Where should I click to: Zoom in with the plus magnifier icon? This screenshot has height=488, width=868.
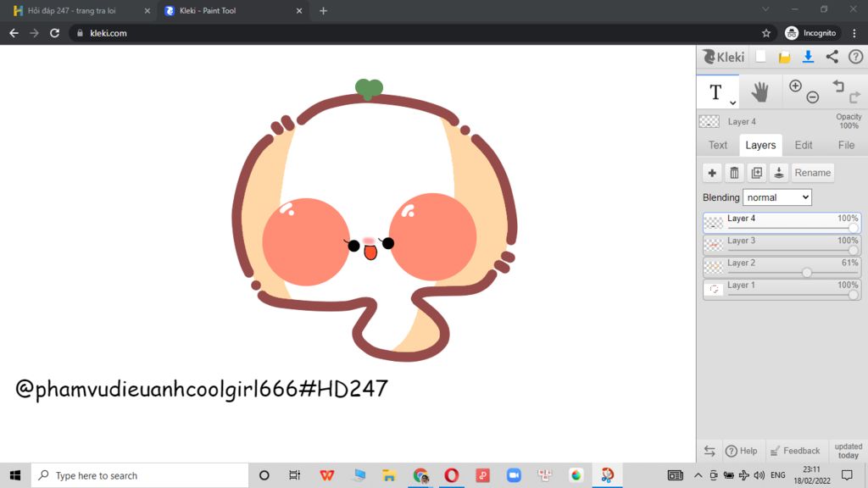pos(795,86)
